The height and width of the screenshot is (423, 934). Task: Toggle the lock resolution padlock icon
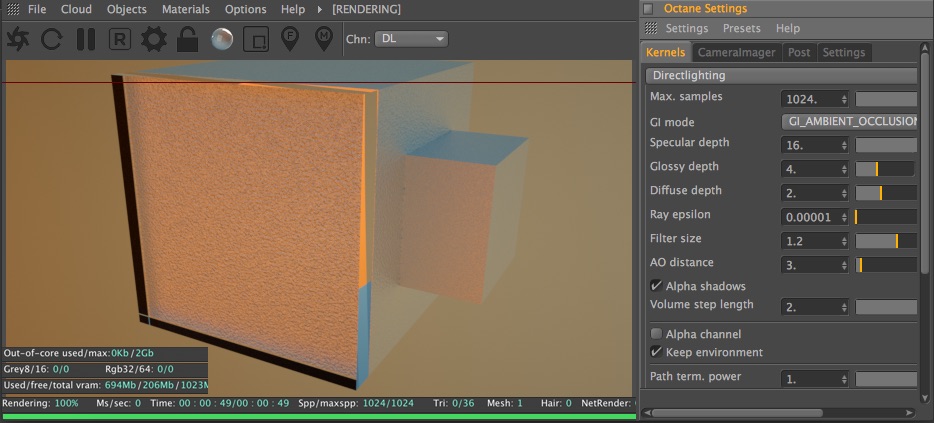pos(188,39)
